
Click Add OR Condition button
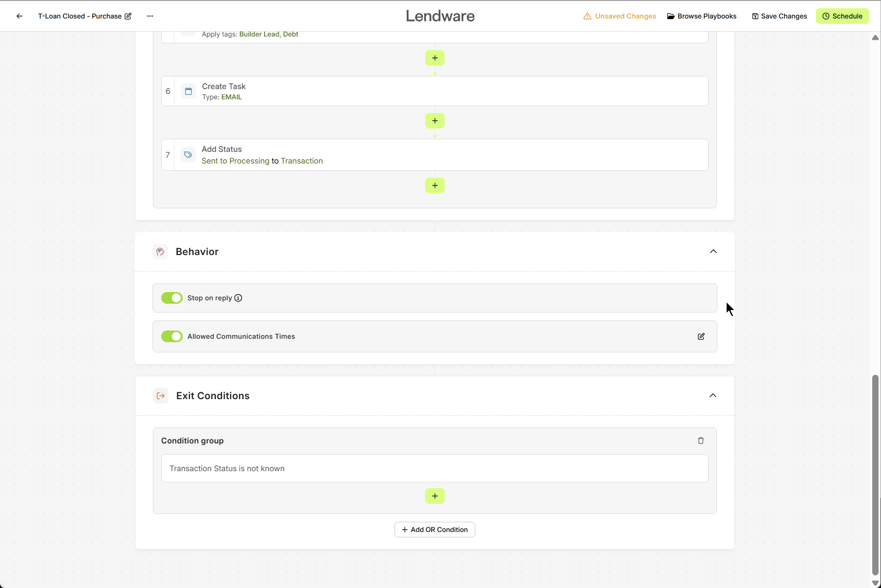(434, 530)
